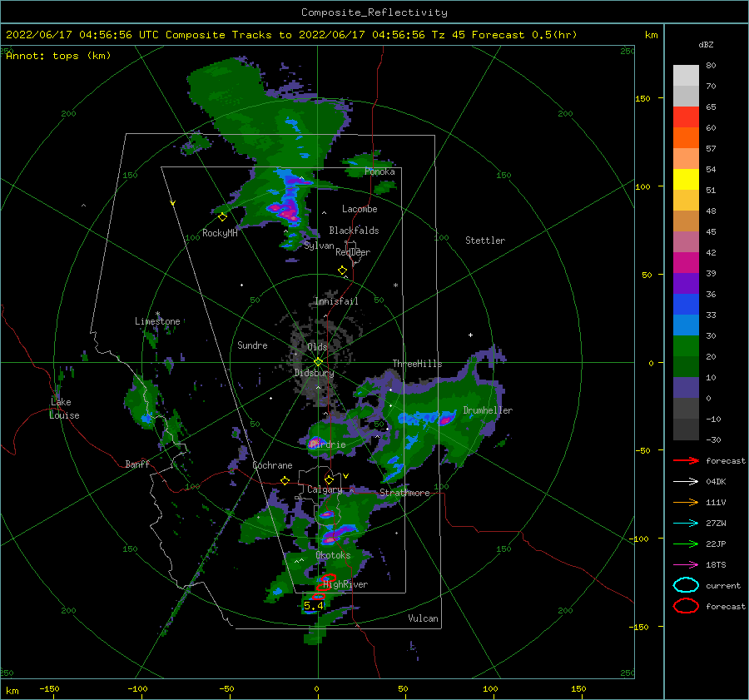The height and width of the screenshot is (700, 749).
Task: Click the Cochrane label
Action: [272, 465]
